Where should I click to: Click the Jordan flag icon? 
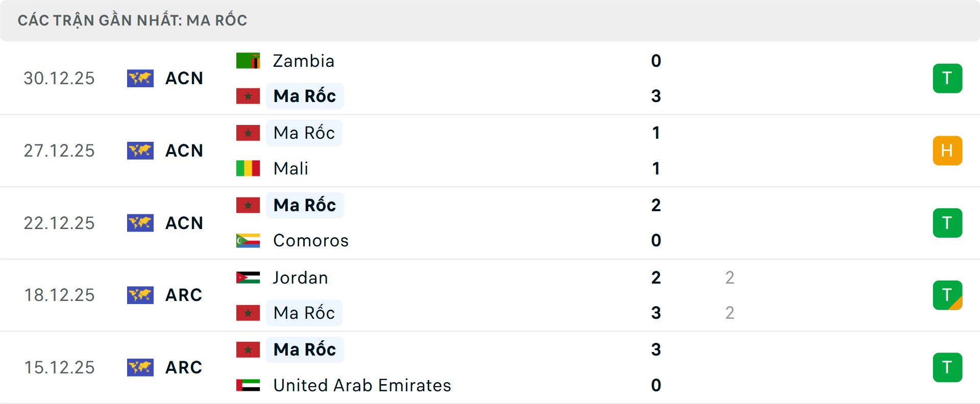[x=248, y=277]
